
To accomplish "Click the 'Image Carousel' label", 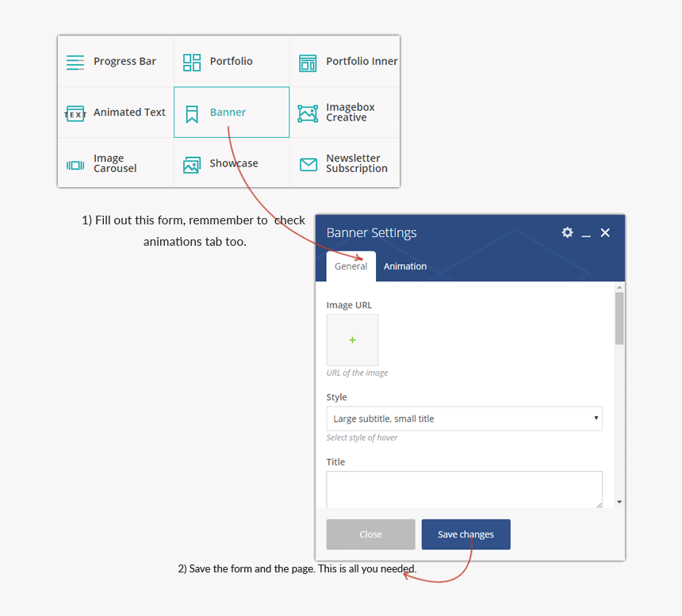I will pyautogui.click(x=115, y=163).
